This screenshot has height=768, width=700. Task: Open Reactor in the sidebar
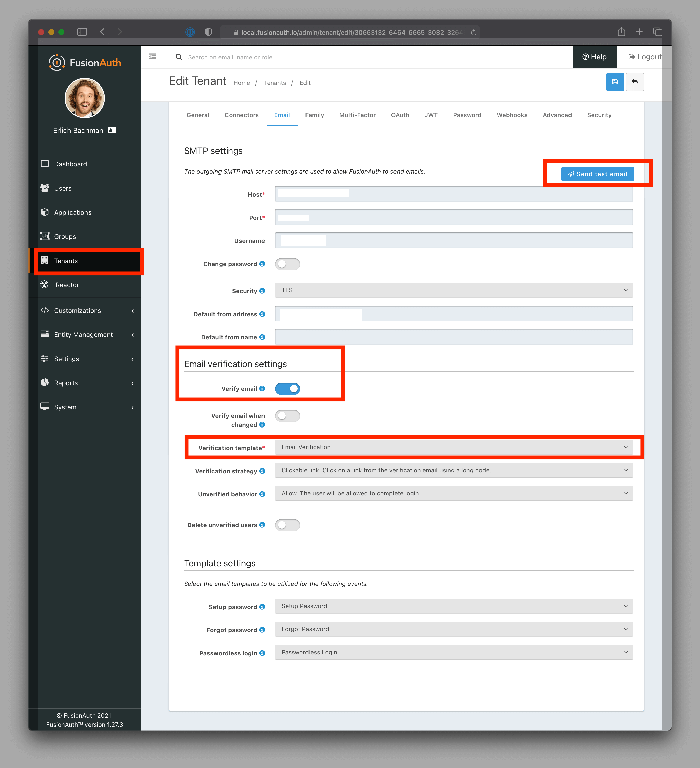coord(84,285)
